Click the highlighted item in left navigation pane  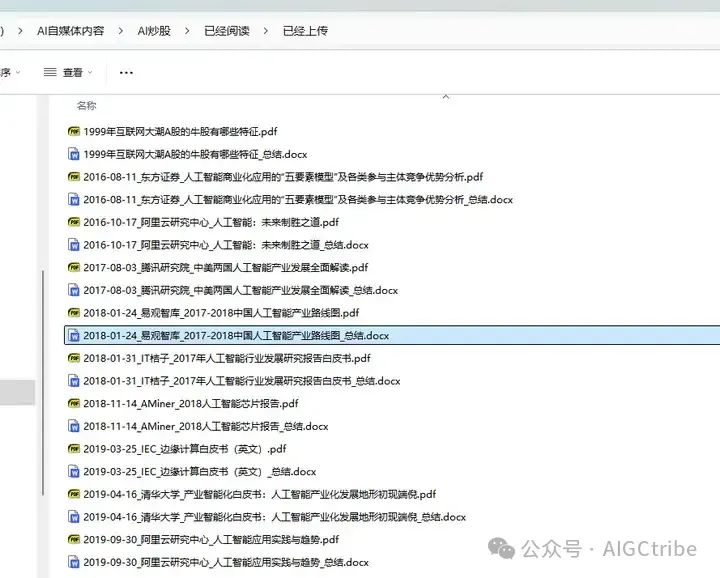pyautogui.click(x=17, y=393)
